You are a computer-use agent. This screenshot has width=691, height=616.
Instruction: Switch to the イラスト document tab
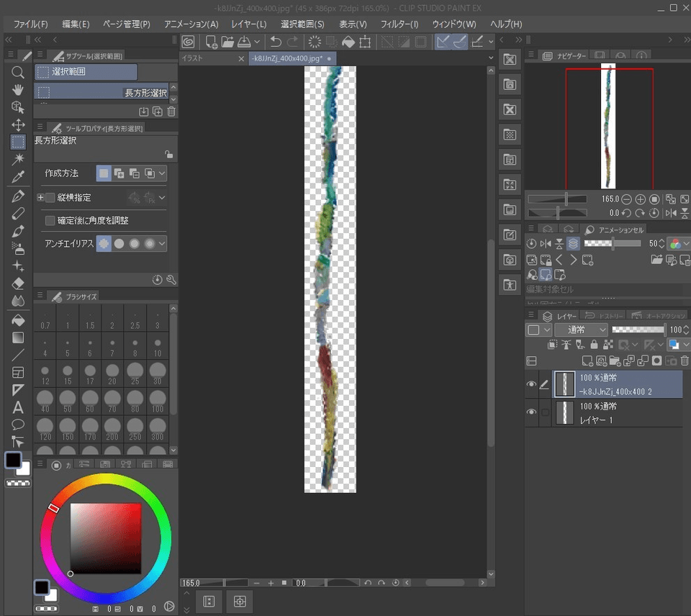tap(205, 59)
